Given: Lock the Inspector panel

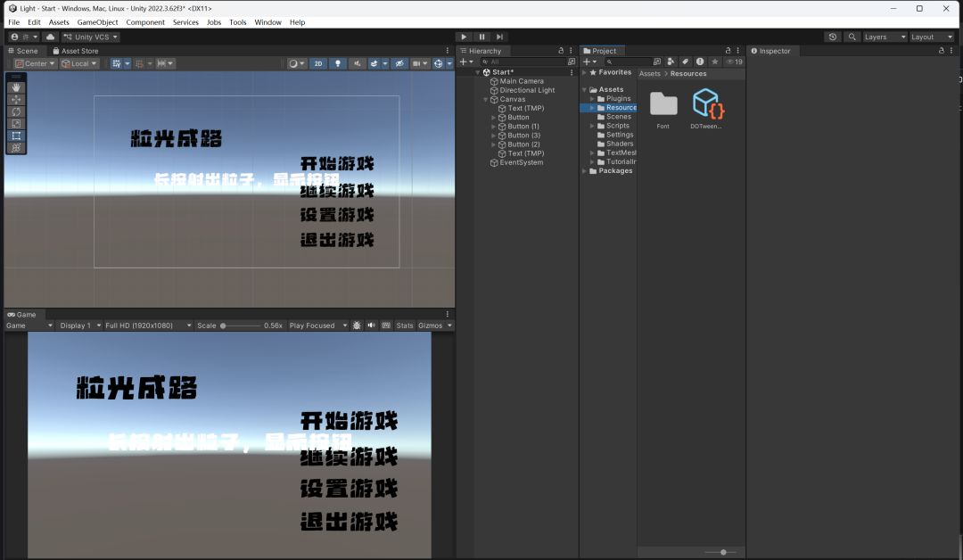Looking at the screenshot, I should coord(942,51).
